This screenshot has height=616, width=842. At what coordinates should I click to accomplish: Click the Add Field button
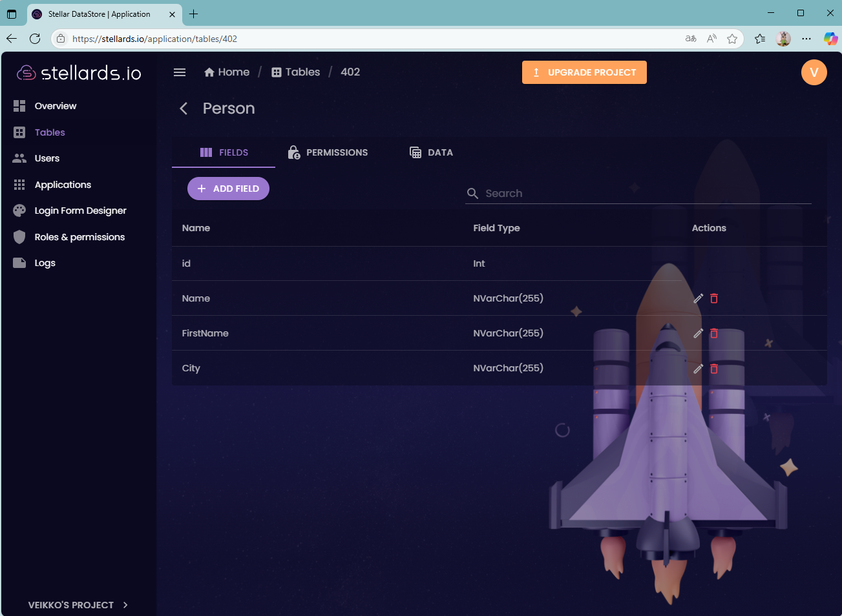pyautogui.click(x=228, y=188)
